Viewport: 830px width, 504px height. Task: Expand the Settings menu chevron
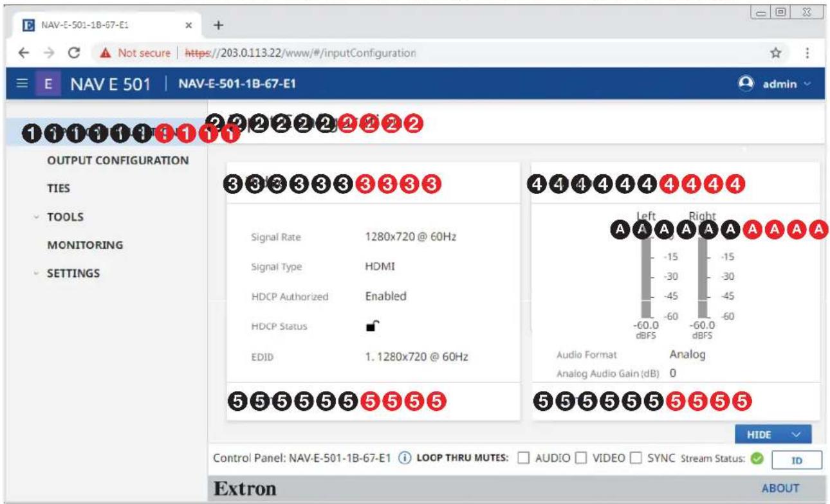[37, 273]
